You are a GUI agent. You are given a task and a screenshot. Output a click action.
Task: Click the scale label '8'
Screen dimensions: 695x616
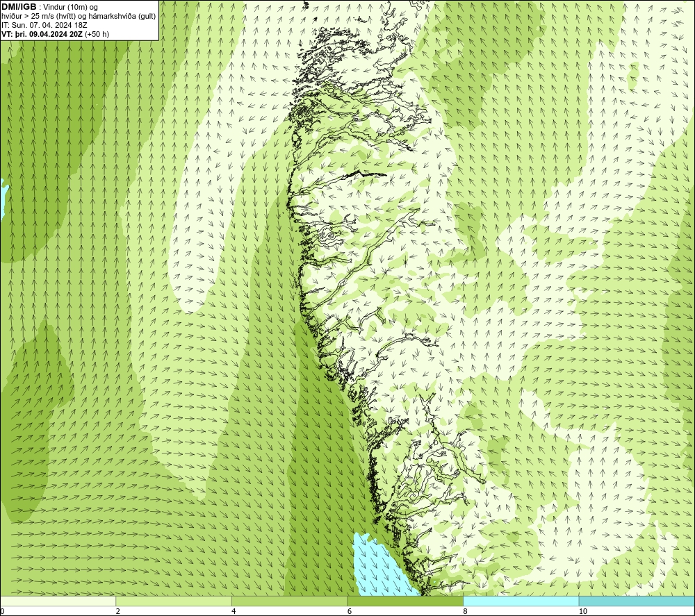click(x=465, y=611)
